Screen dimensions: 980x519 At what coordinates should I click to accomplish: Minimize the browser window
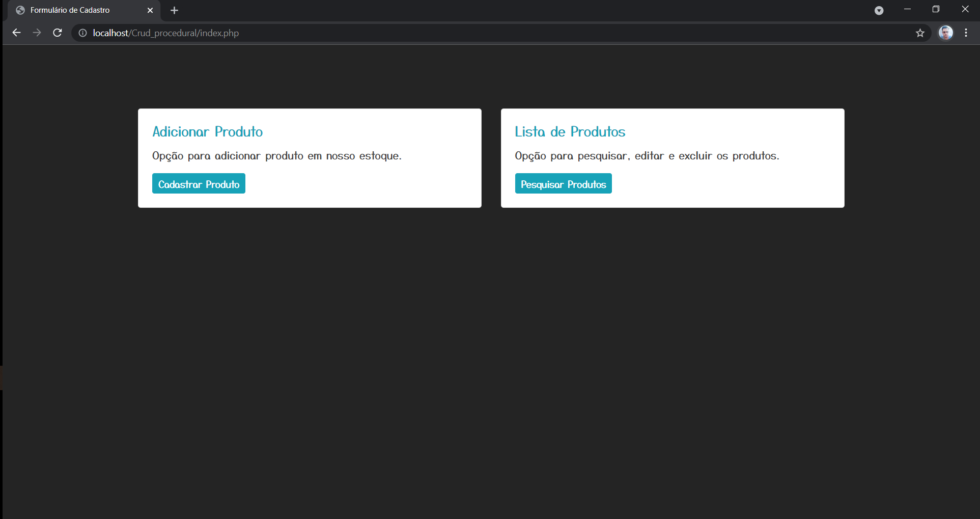coord(907,9)
